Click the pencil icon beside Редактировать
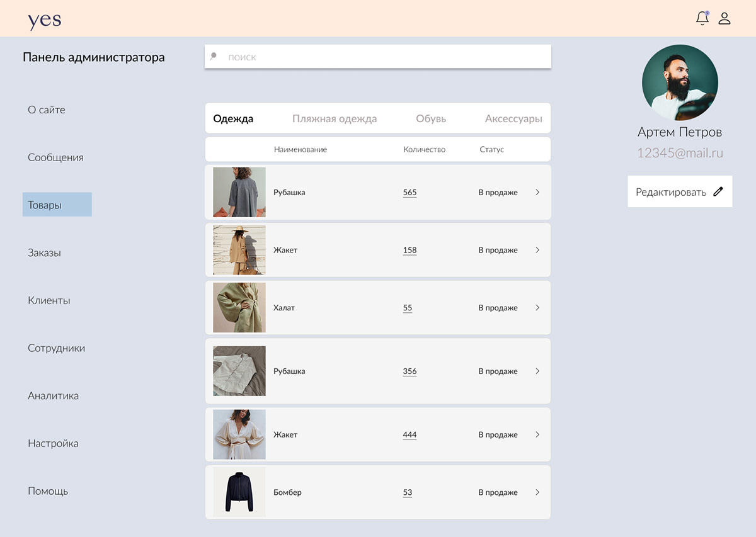 pos(718,192)
